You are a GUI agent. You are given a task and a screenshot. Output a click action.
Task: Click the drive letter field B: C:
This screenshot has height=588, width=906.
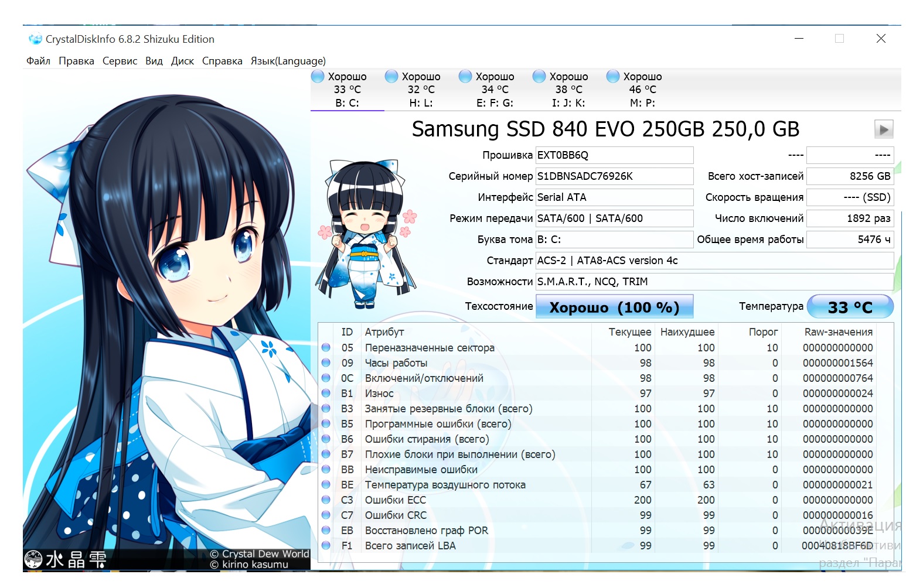click(x=614, y=240)
